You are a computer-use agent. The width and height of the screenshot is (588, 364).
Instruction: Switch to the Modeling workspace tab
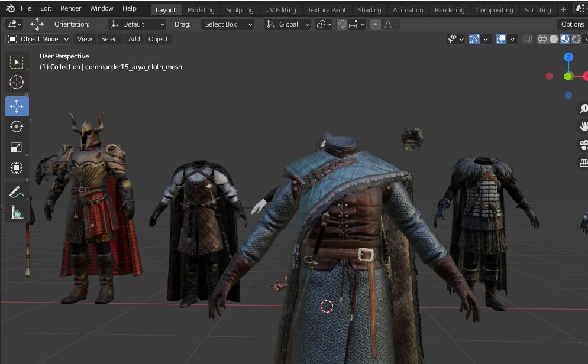(201, 10)
